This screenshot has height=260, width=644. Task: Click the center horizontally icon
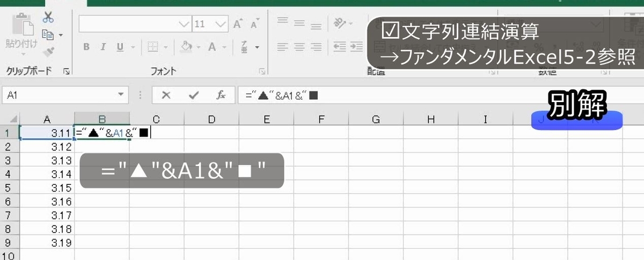[x=299, y=47]
